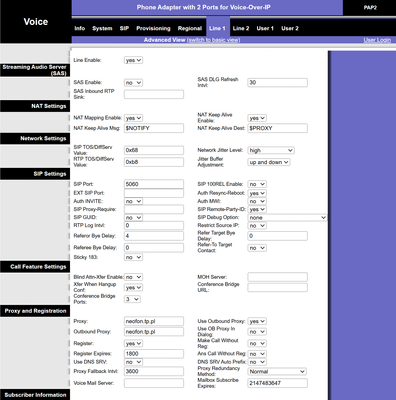Click the SIP Proxy-Require field

154,209
